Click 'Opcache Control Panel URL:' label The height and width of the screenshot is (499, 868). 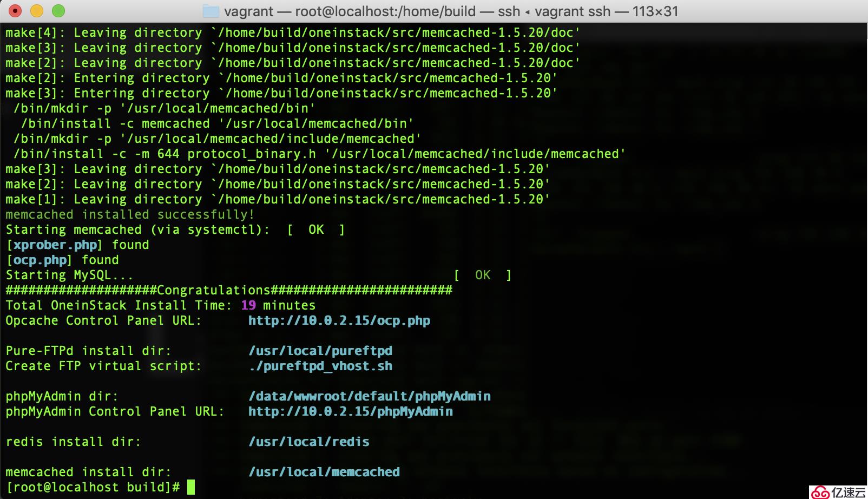pyautogui.click(x=103, y=320)
